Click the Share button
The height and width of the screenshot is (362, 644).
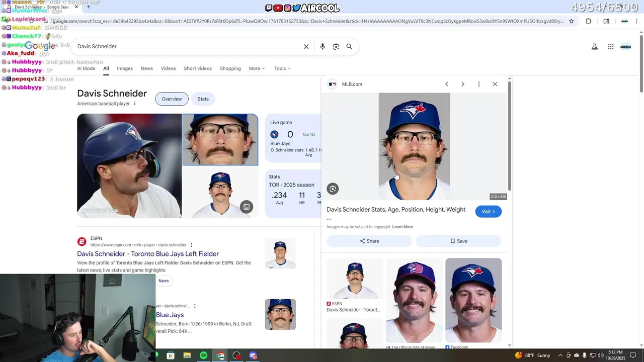click(x=369, y=241)
